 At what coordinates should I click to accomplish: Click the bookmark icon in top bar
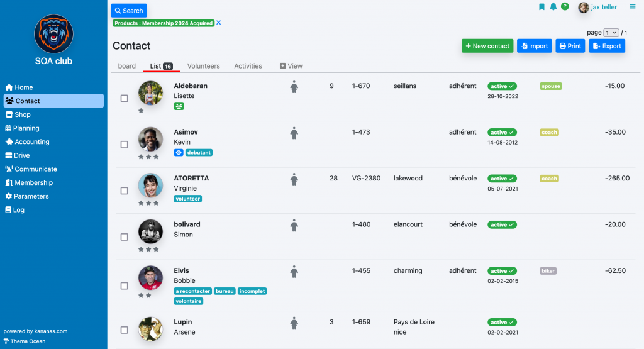click(541, 7)
